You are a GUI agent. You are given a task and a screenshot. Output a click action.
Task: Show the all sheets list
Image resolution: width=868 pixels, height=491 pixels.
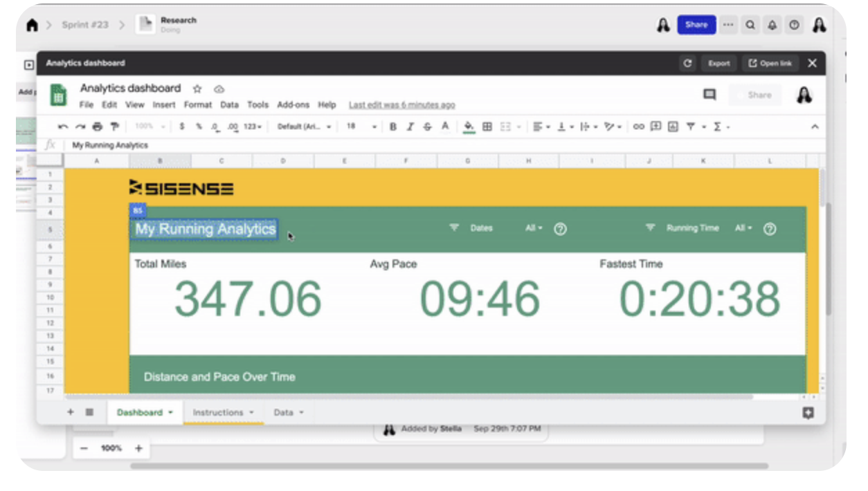[x=89, y=412]
